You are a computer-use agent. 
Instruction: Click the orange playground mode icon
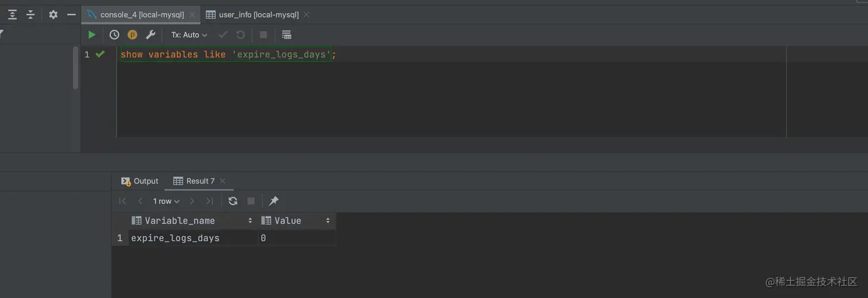pos(132,35)
